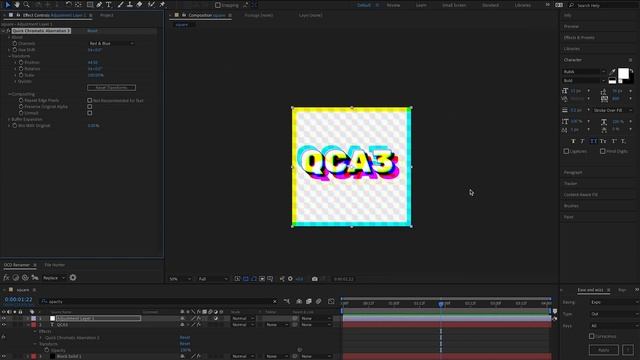
Task: Select the Clone Stamp tool
Action: click(130, 4)
